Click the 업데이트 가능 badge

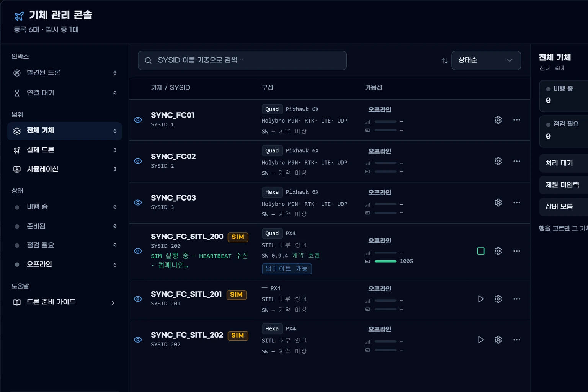(287, 269)
